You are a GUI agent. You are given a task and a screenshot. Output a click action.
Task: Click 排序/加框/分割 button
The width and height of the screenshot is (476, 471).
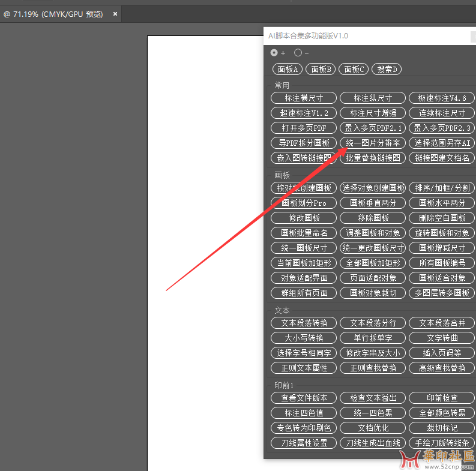pyautogui.click(x=442, y=188)
